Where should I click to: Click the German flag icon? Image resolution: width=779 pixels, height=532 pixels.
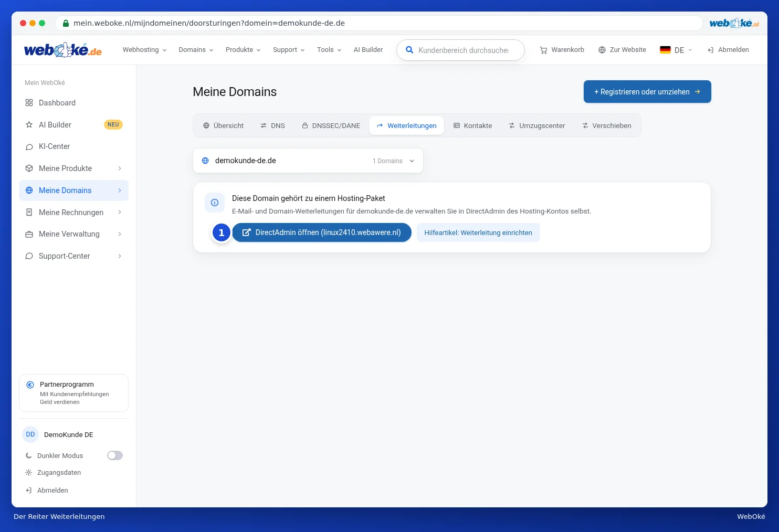[665, 50]
